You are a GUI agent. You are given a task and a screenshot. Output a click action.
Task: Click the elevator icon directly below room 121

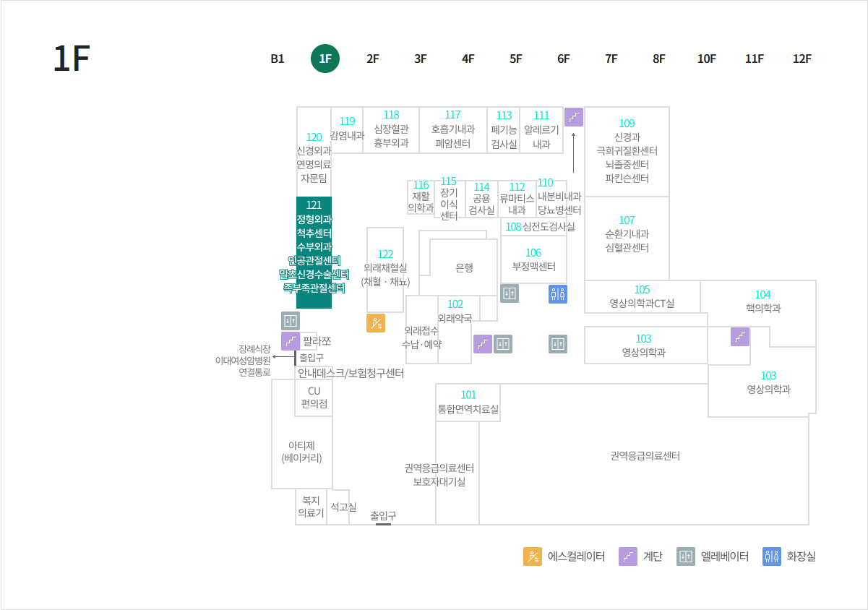[291, 321]
